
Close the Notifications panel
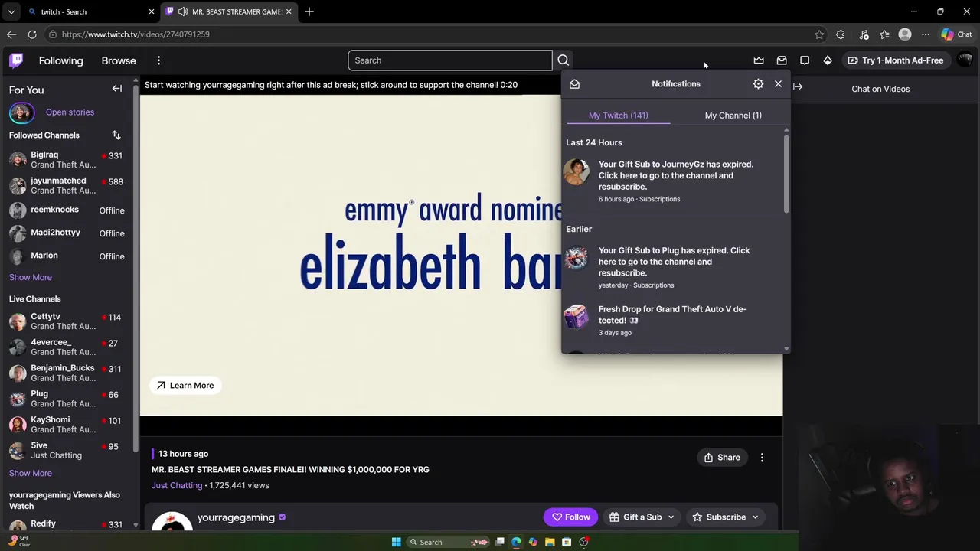click(x=778, y=84)
